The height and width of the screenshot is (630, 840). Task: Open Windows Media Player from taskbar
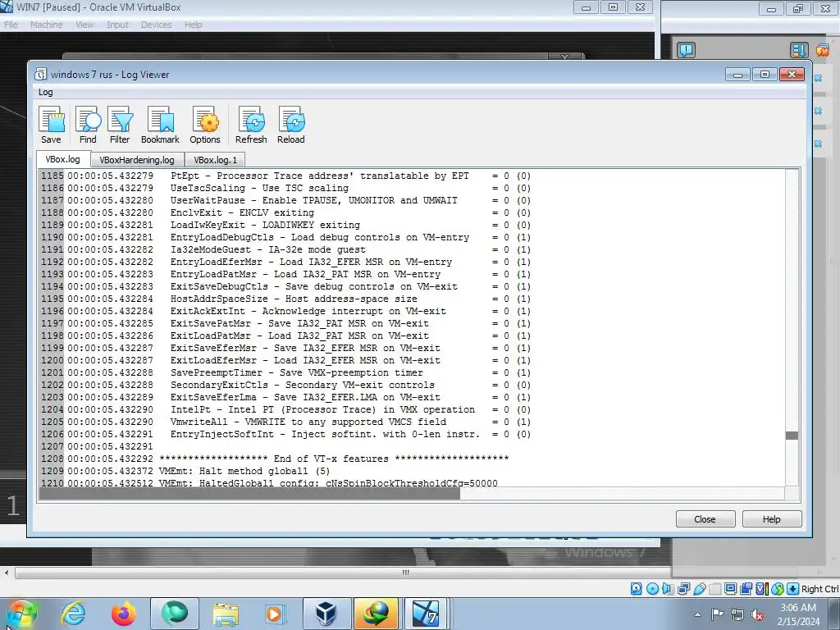(275, 614)
